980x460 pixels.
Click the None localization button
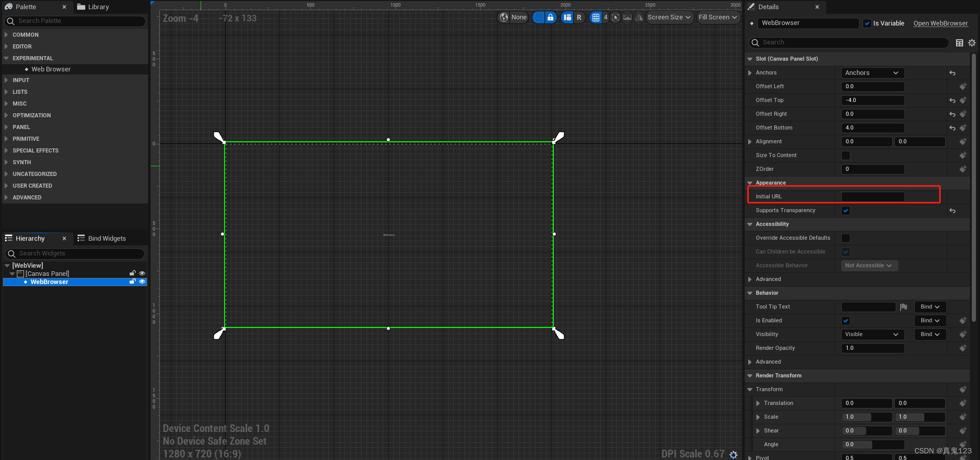point(519,17)
